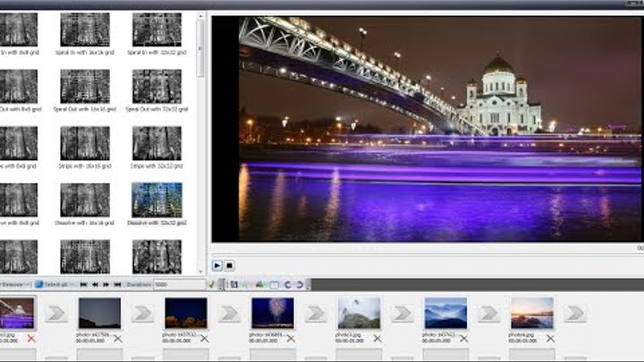Screen dimensions: 644x362
Task: Select the blue misty mountains thumbnail
Action: [445, 313]
